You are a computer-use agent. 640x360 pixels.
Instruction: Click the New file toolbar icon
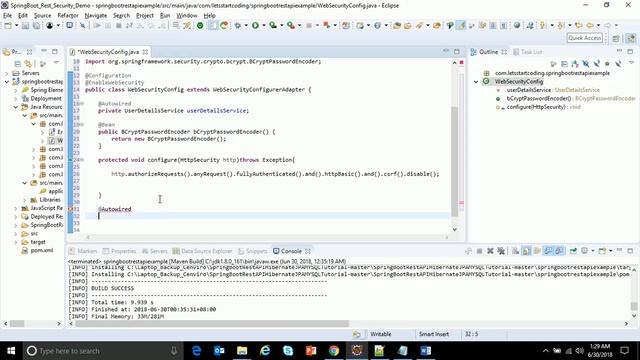click(x=8, y=25)
